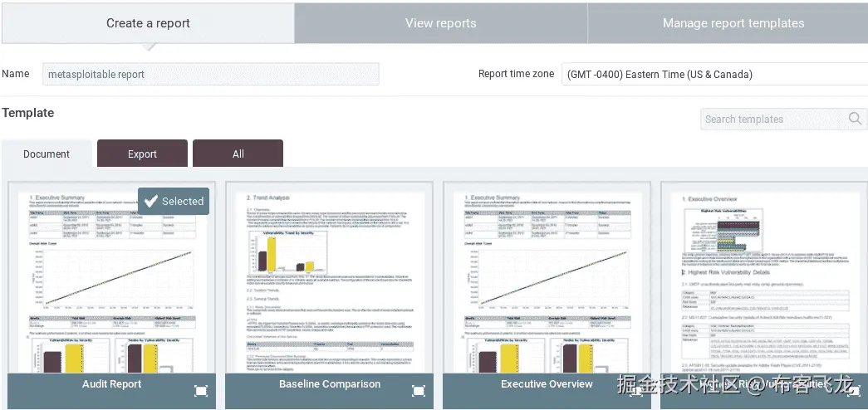Expand the Baseline Comparison preview icon
Viewport: 868px width, 410px height.
click(419, 391)
